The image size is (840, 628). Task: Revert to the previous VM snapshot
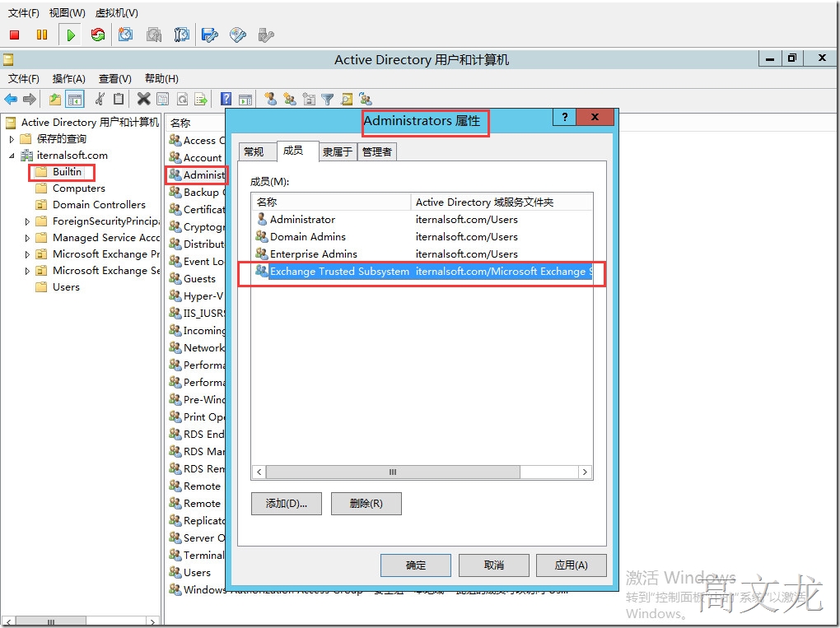[x=154, y=35]
